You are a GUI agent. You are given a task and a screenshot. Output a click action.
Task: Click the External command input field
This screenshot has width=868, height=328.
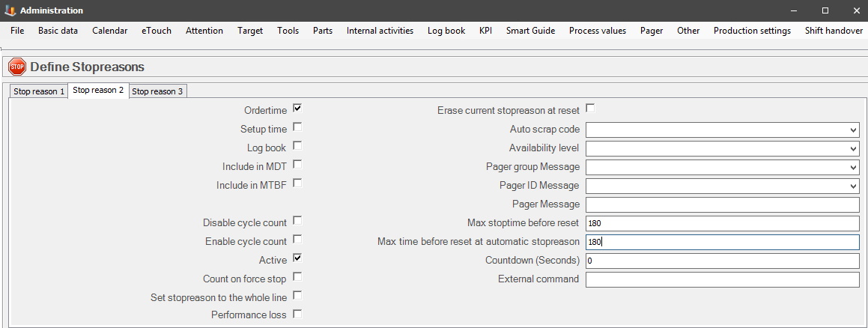tap(723, 279)
